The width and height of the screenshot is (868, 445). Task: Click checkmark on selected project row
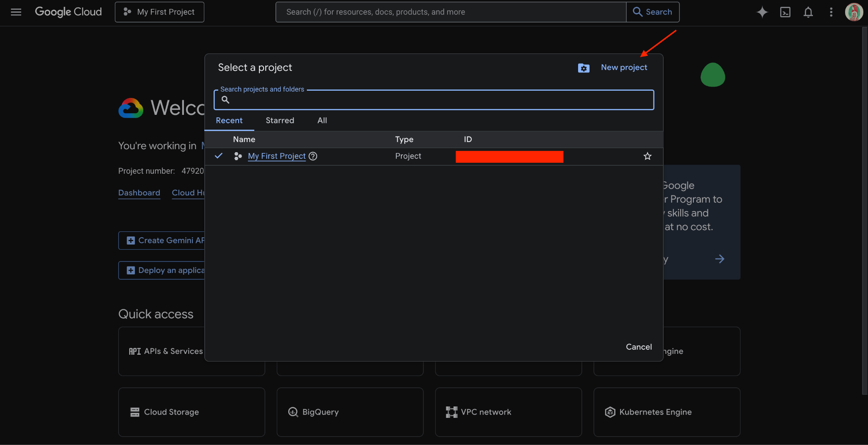tap(219, 156)
